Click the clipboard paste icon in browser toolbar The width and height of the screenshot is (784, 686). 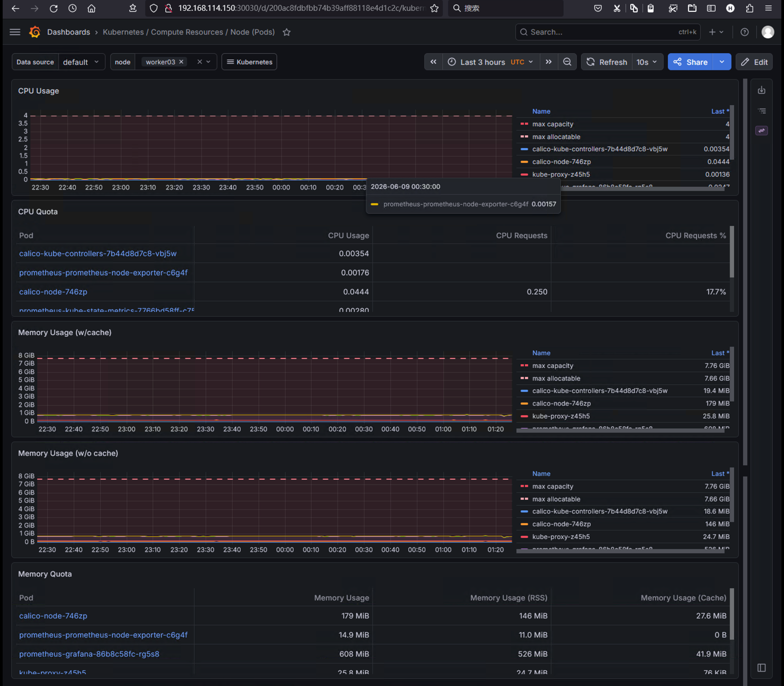point(650,9)
